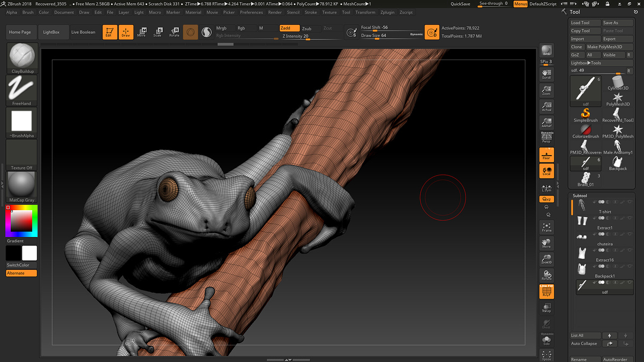Click the QuickSave button
This screenshot has height=362, width=644.
[x=460, y=4]
